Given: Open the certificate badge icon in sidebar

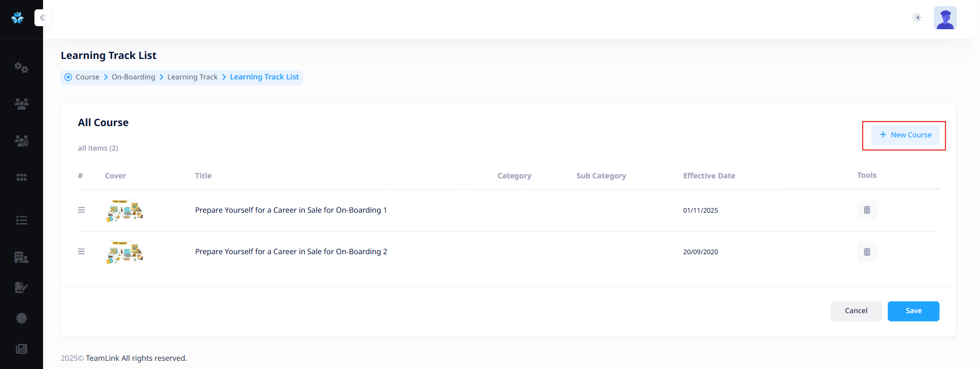Looking at the screenshot, I should pyautogui.click(x=21, y=318).
